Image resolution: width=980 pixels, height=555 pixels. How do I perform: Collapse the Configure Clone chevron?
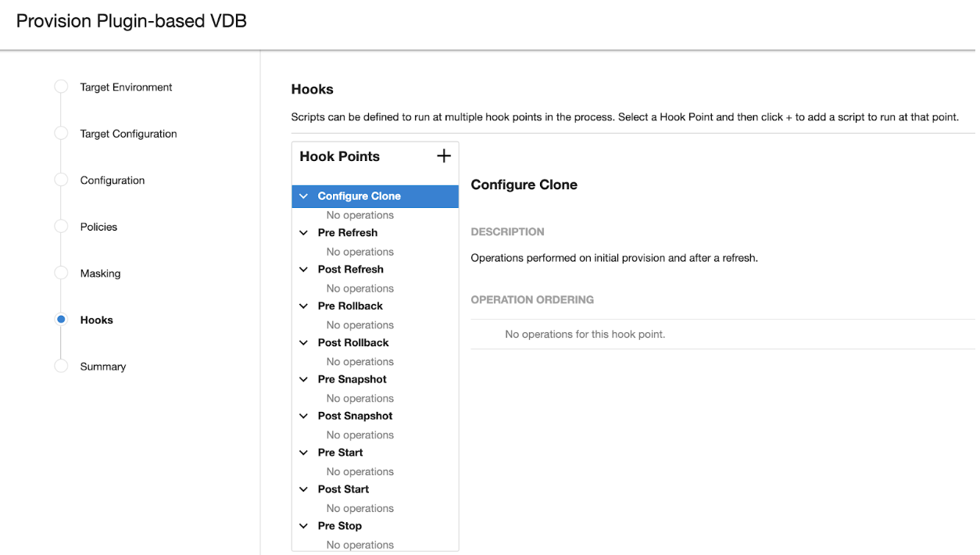click(x=304, y=196)
